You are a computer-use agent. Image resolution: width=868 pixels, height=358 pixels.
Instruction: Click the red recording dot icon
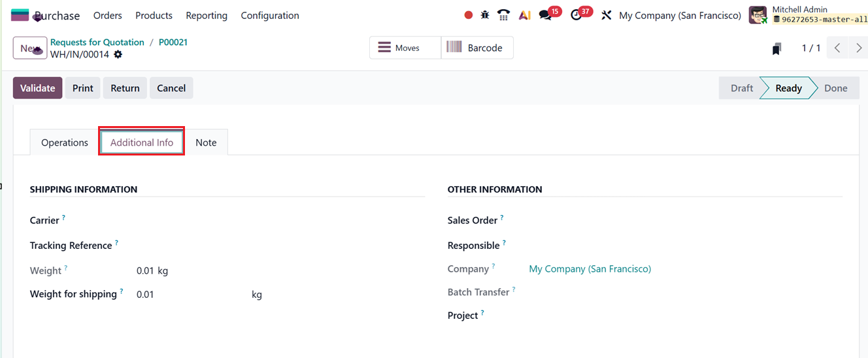click(x=468, y=15)
